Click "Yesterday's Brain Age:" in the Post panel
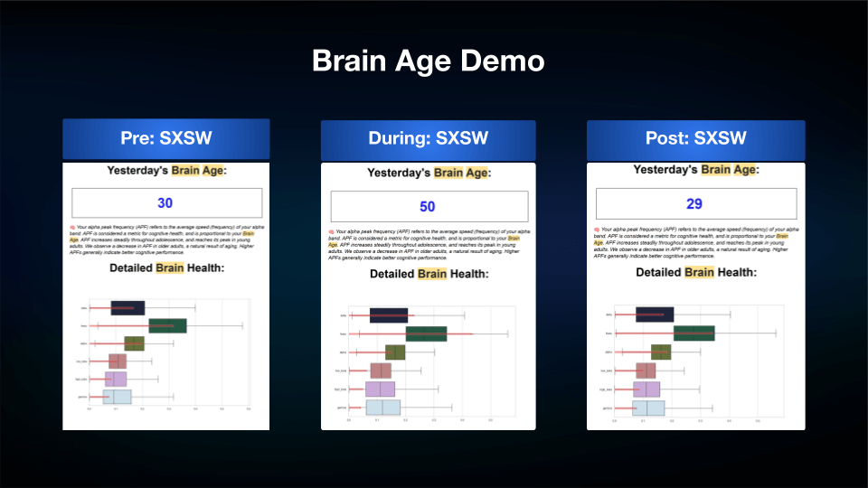 point(696,170)
